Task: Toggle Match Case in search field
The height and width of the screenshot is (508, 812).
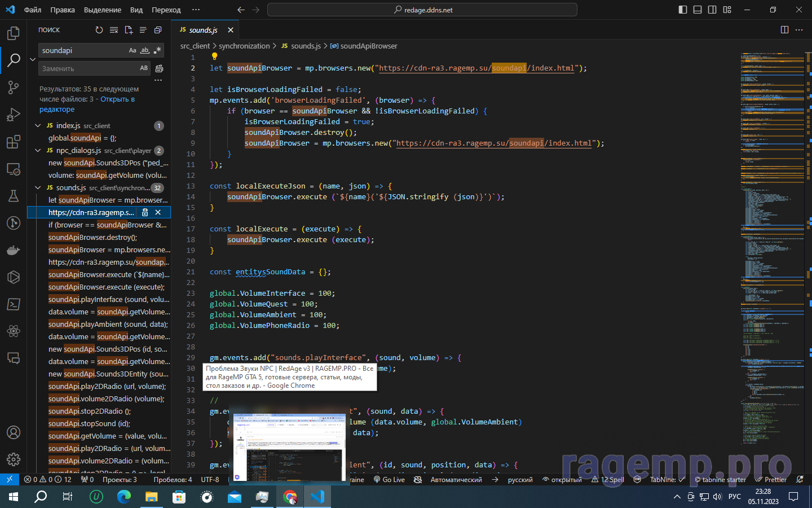Action: [x=133, y=50]
